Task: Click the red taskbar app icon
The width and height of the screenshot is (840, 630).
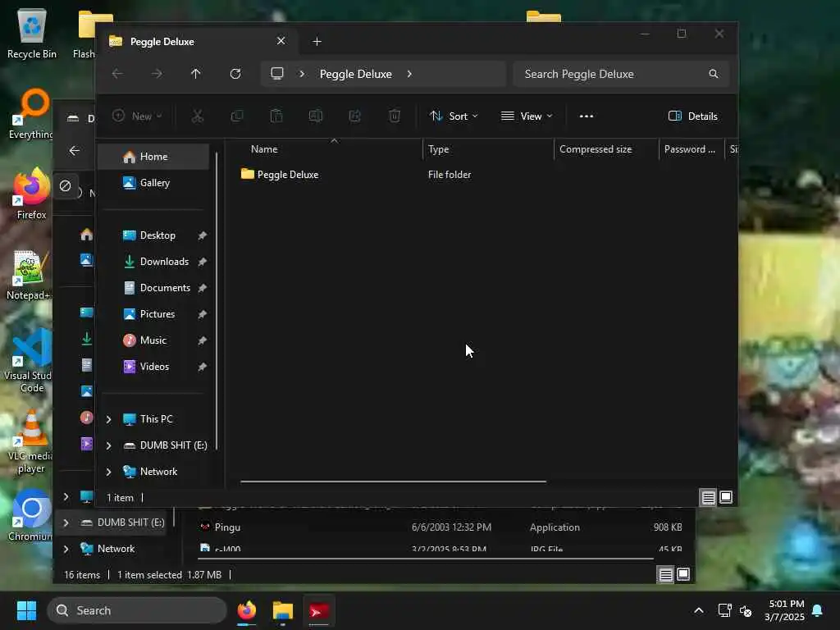Action: point(319,610)
